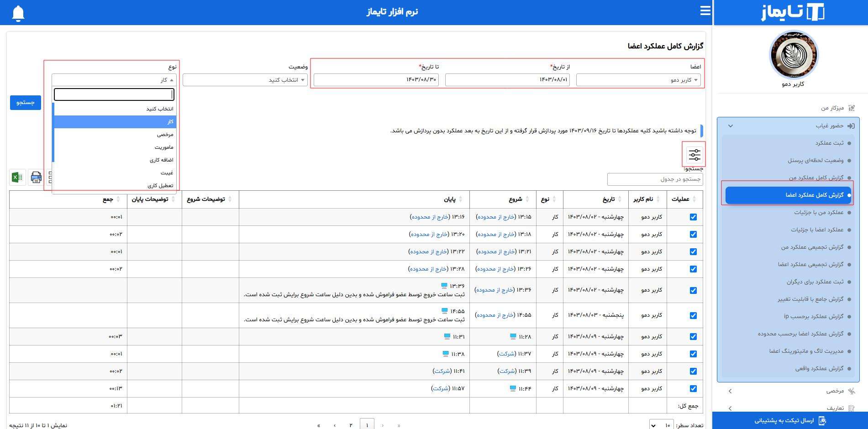Screen dimensions: 868x429
Task: Open the advanced filter sliders icon
Action: (x=694, y=155)
